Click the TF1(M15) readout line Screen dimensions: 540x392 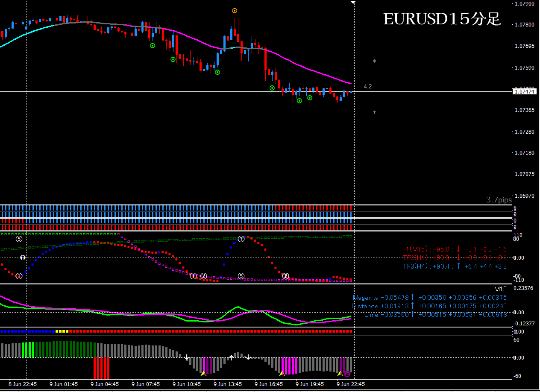(x=452, y=249)
